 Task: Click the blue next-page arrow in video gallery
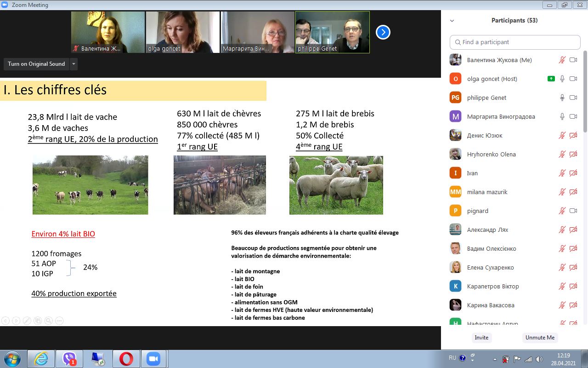(383, 32)
